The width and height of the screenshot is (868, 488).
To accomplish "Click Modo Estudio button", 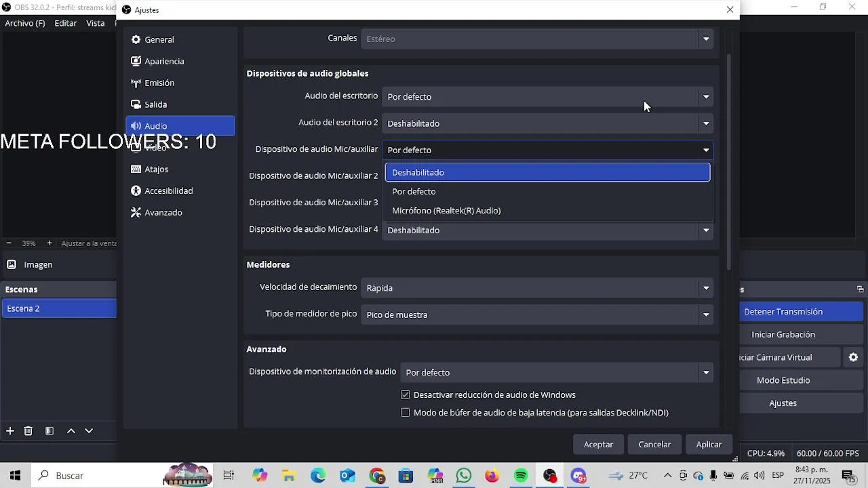I will [802, 380].
